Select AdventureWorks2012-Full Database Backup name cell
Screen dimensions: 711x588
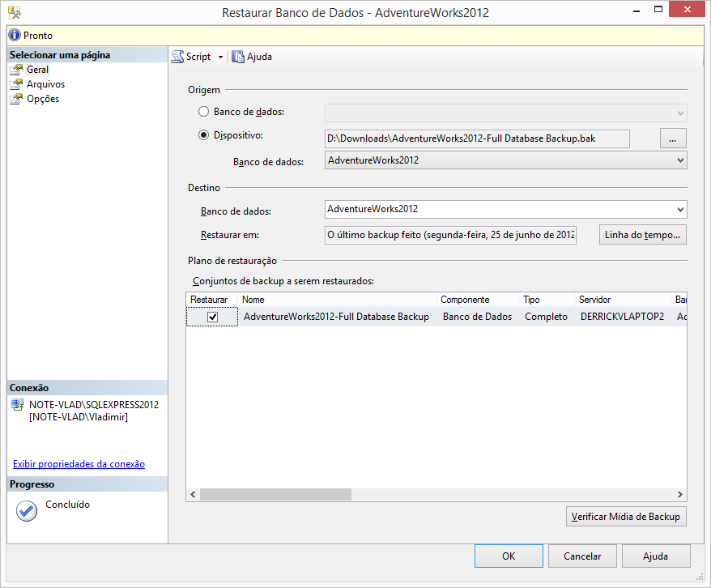click(336, 317)
